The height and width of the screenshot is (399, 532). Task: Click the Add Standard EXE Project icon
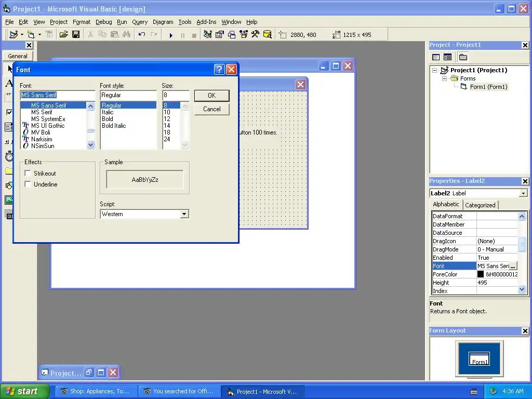[14, 35]
